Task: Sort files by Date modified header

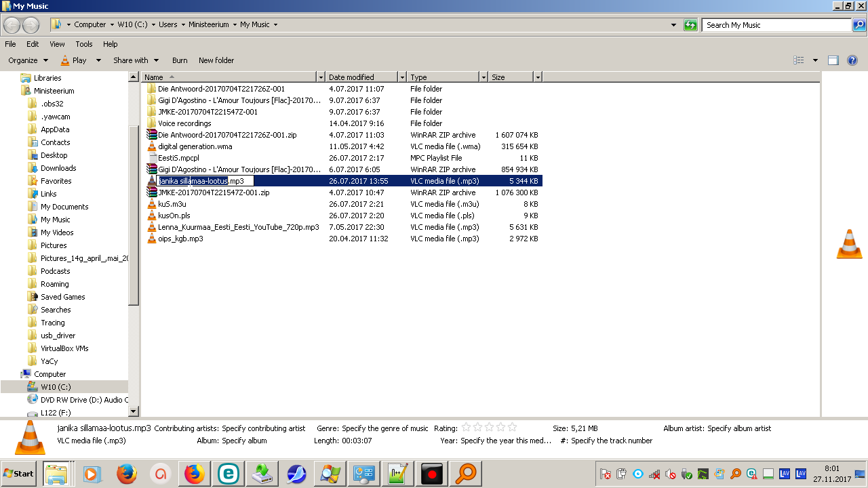Action: click(x=362, y=77)
